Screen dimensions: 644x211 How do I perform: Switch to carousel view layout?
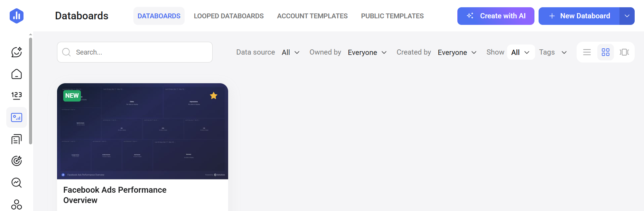[x=624, y=52]
